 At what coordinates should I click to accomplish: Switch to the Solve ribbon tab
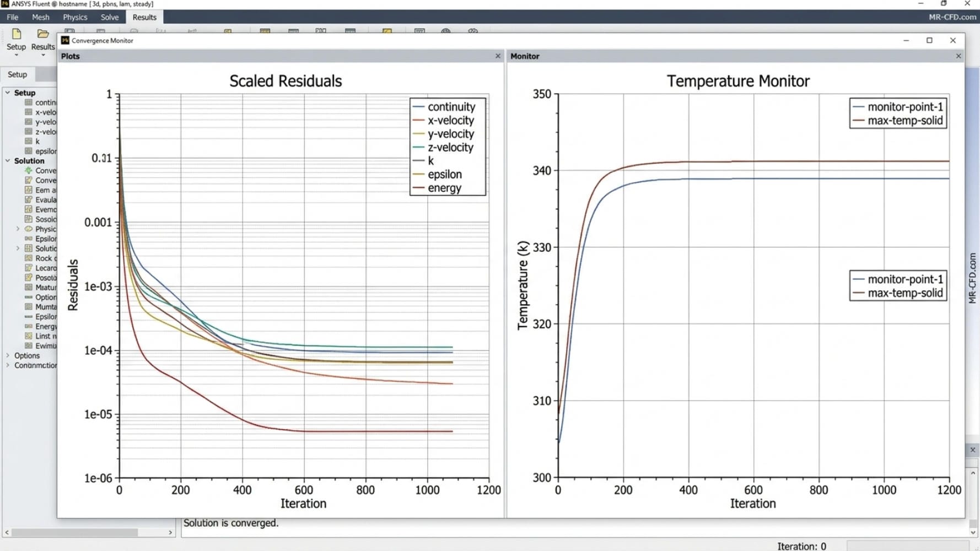click(x=110, y=17)
